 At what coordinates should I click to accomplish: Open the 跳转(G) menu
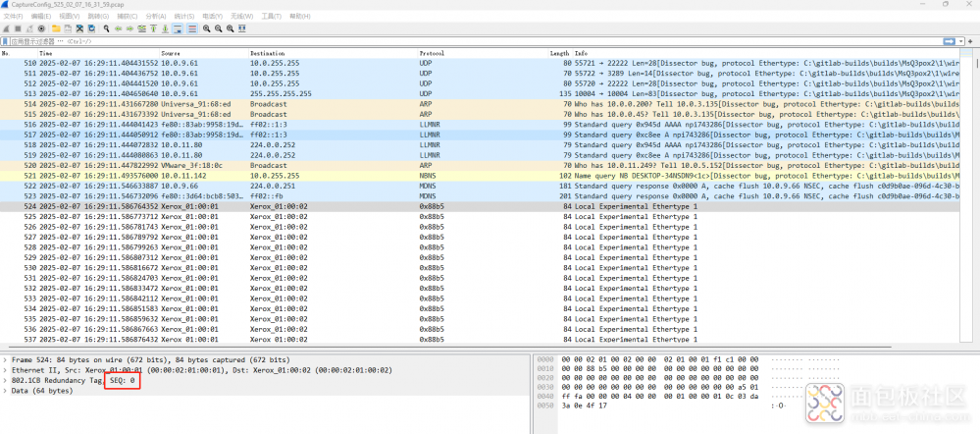pyautogui.click(x=98, y=17)
